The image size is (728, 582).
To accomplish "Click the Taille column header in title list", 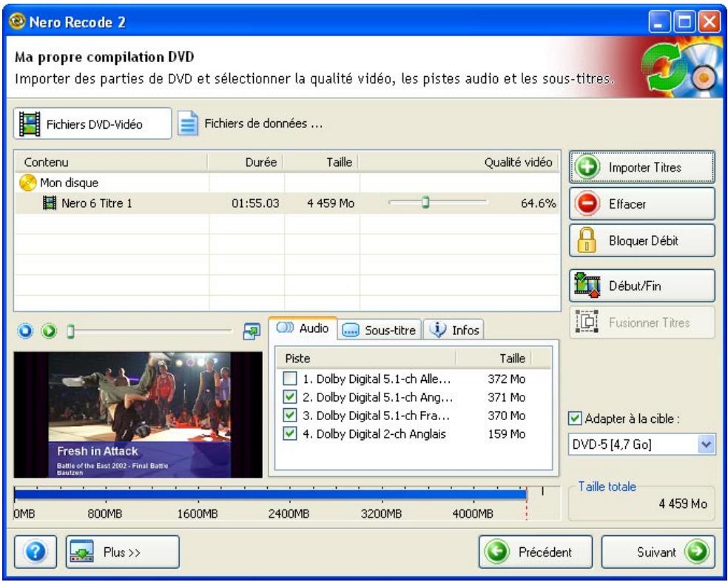I will click(x=322, y=162).
